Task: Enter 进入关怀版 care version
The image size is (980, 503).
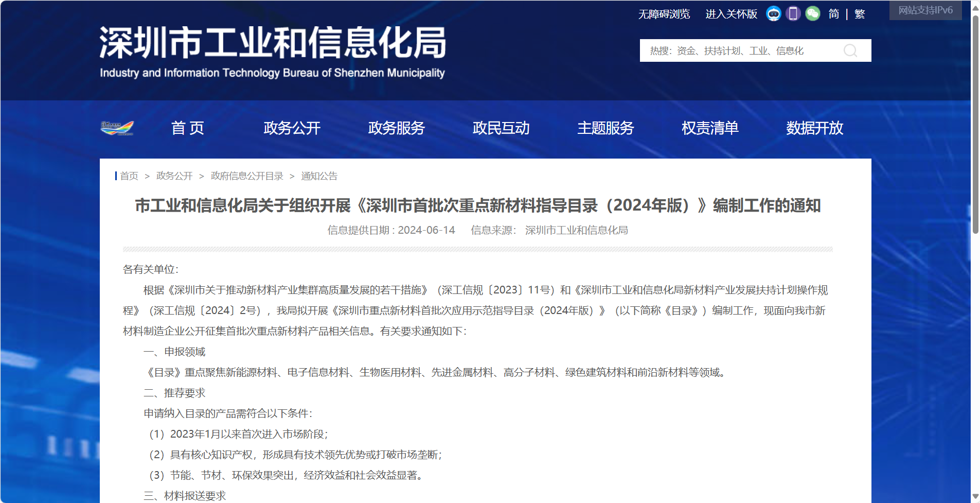Action: (x=731, y=14)
